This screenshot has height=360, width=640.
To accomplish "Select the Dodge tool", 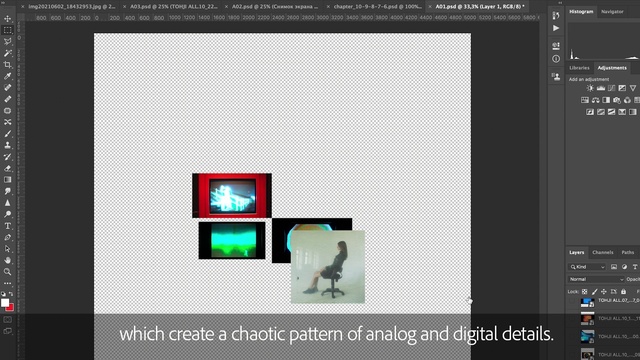I will pos(7,214).
